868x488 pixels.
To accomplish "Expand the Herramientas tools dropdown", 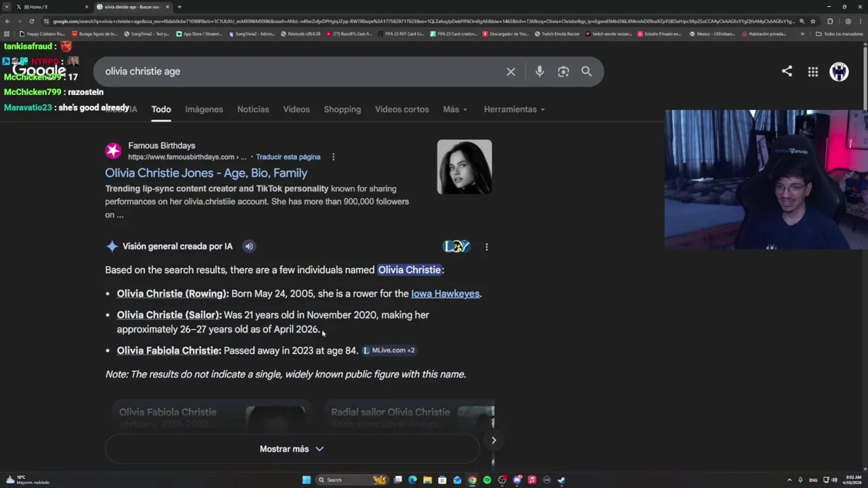I will [x=514, y=109].
